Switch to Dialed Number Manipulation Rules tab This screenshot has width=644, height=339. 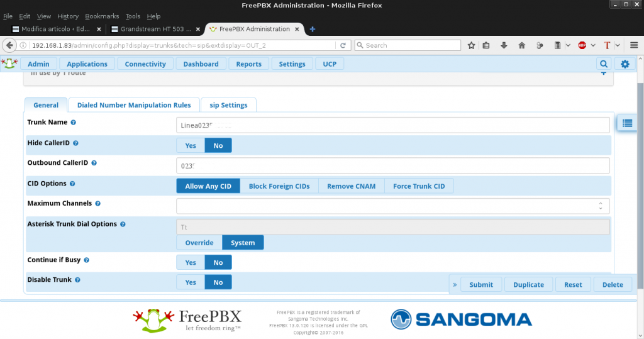[x=134, y=105]
